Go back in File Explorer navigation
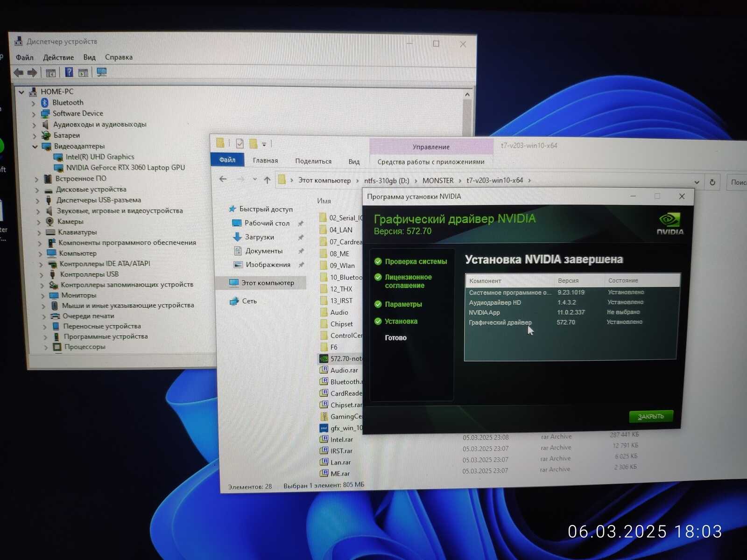The height and width of the screenshot is (560, 747). tap(223, 179)
